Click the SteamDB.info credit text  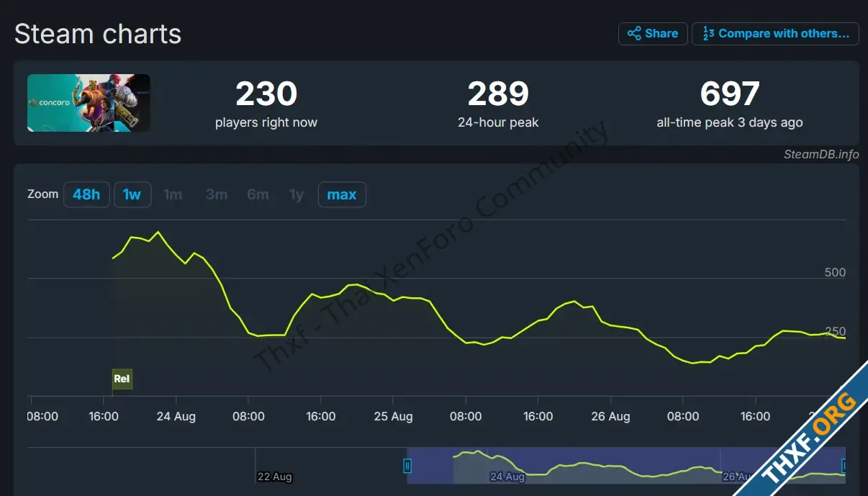tap(821, 154)
